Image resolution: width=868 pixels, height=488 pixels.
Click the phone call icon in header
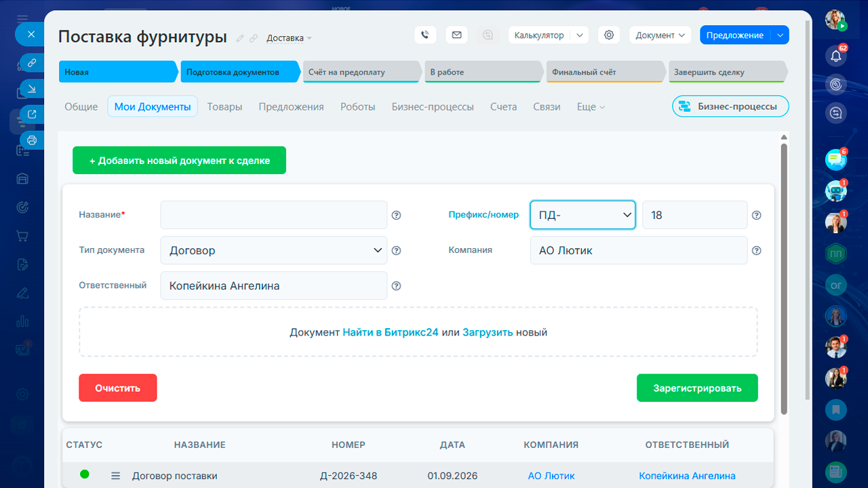point(425,35)
